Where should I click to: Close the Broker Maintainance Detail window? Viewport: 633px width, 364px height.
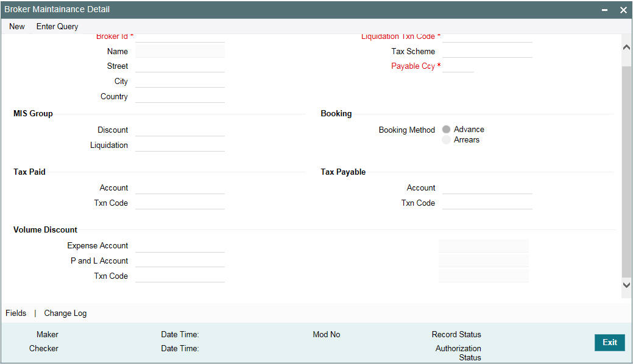click(x=623, y=10)
